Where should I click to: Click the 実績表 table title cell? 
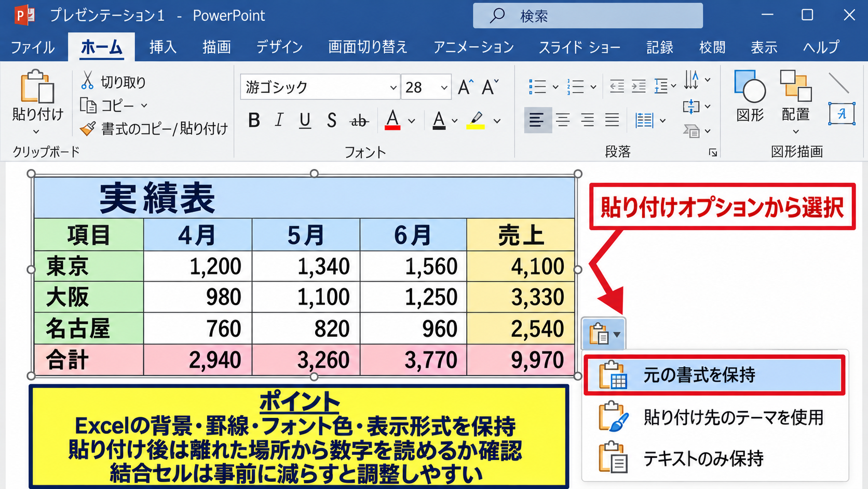pyautogui.click(x=304, y=198)
